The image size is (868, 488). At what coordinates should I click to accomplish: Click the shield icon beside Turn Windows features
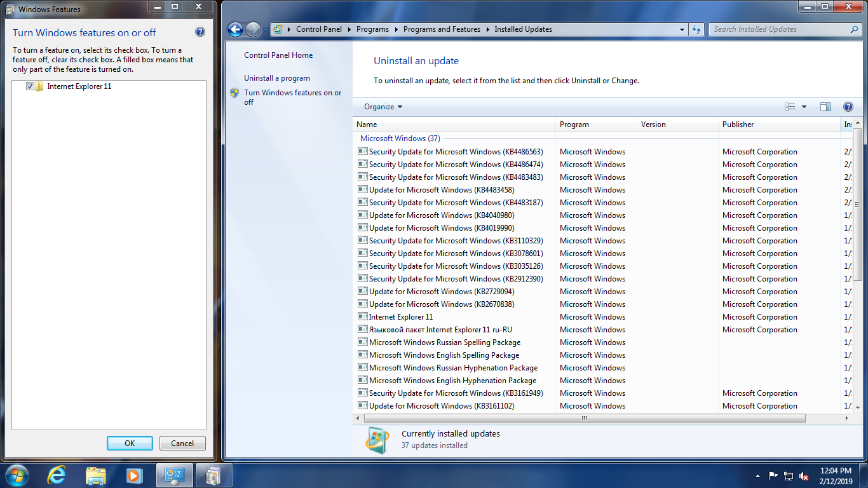234,93
